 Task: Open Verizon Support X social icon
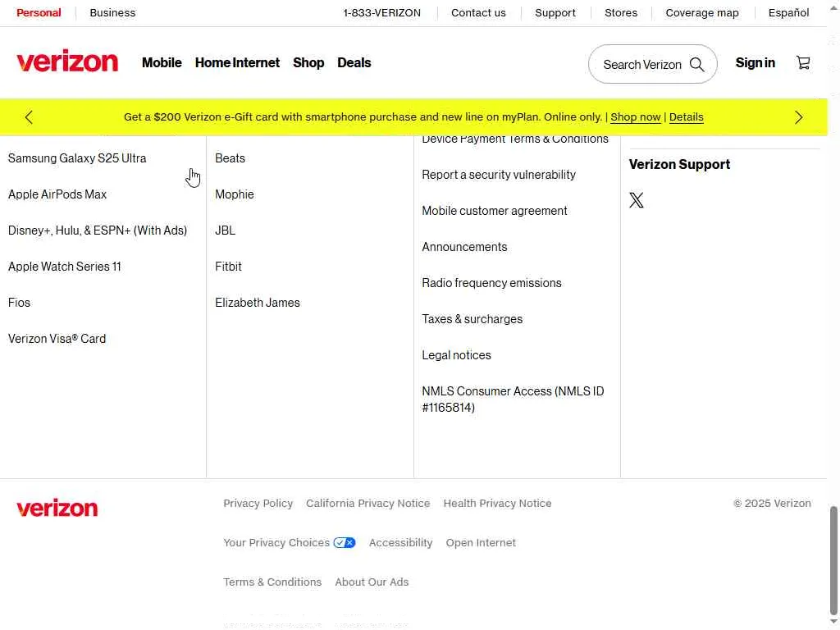point(637,200)
